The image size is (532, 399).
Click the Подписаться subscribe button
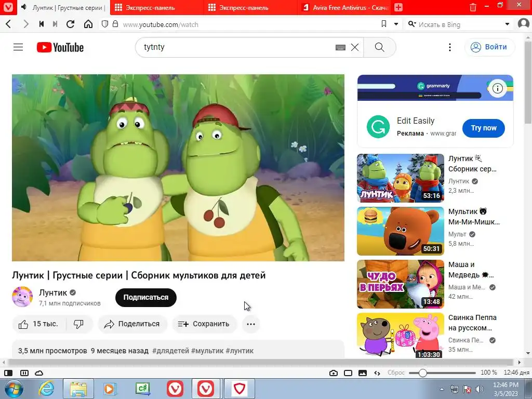pyautogui.click(x=146, y=298)
